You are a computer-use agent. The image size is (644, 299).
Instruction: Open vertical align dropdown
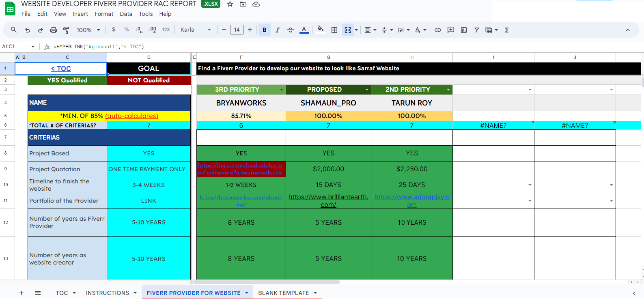click(387, 30)
